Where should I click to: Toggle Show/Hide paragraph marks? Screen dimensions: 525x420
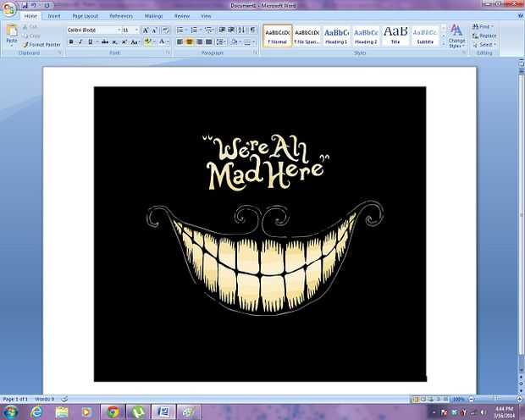pyautogui.click(x=253, y=30)
